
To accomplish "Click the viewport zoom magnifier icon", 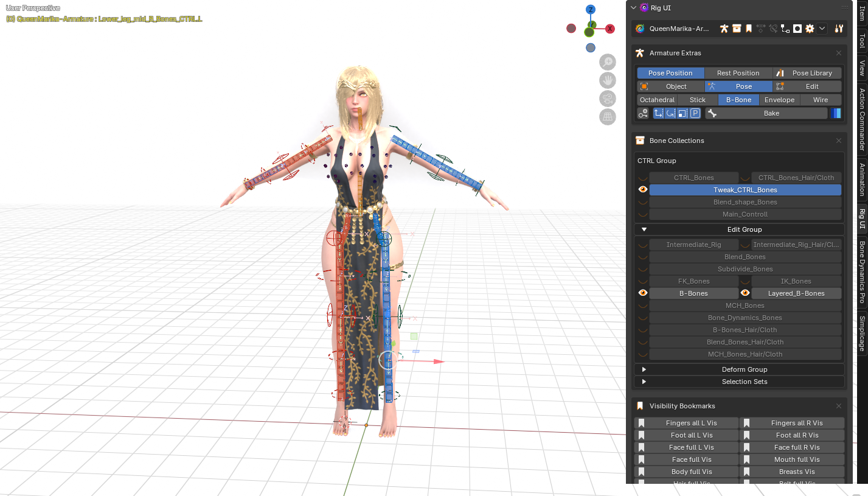I will 608,62.
